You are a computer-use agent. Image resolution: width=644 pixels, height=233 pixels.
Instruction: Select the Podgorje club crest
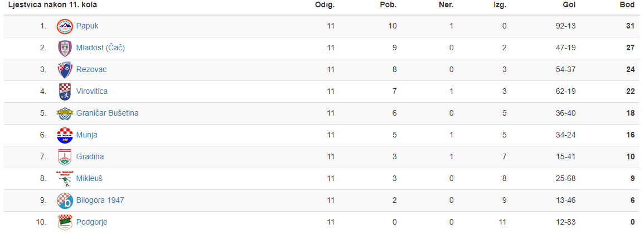pyautogui.click(x=65, y=222)
